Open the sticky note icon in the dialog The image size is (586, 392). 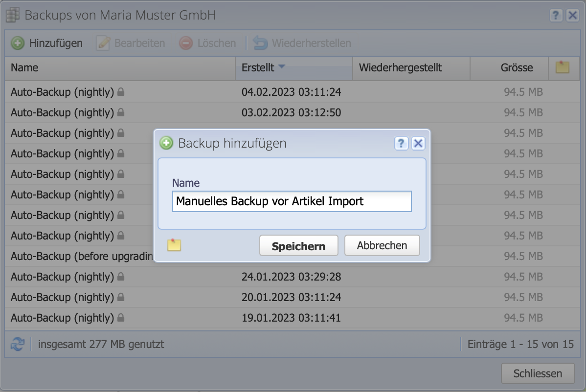coord(175,245)
